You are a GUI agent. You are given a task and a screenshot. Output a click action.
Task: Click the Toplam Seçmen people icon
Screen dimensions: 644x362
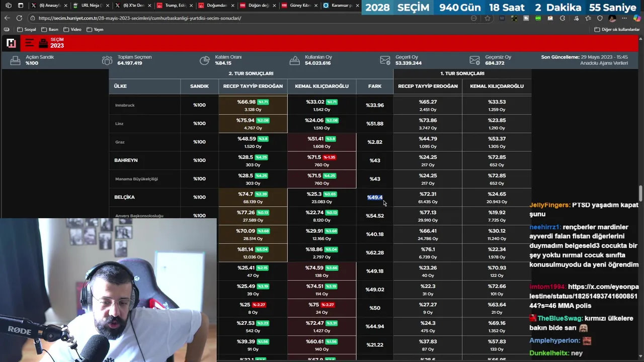[x=107, y=60]
